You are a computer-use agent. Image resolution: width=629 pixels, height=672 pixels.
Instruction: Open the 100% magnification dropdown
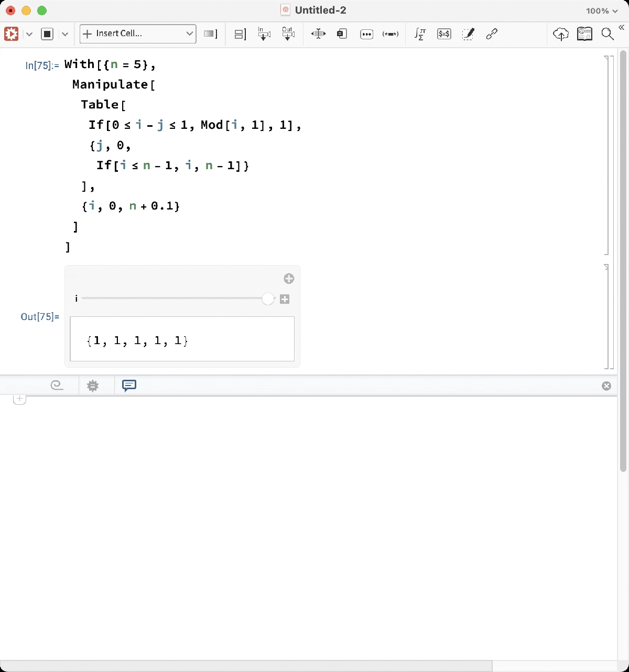(602, 10)
